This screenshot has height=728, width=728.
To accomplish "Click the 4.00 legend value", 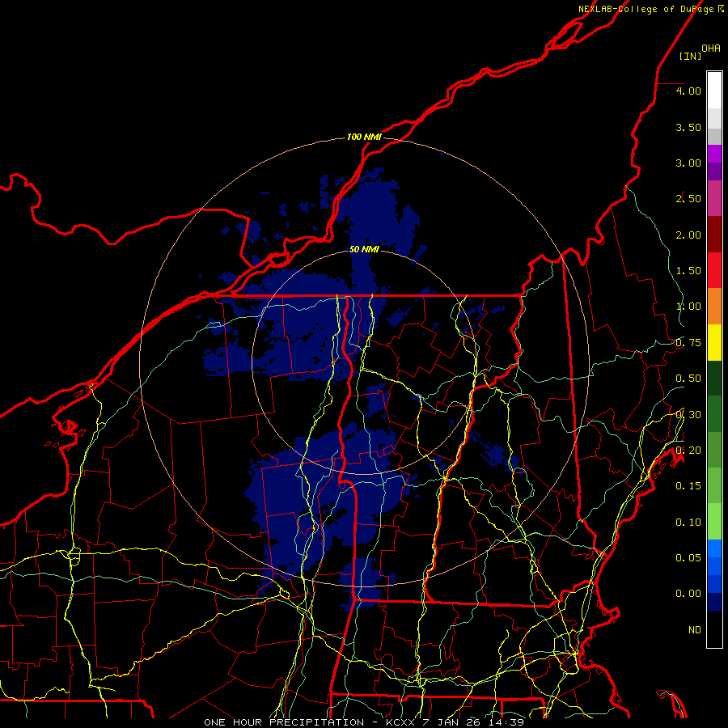I will (x=688, y=91).
